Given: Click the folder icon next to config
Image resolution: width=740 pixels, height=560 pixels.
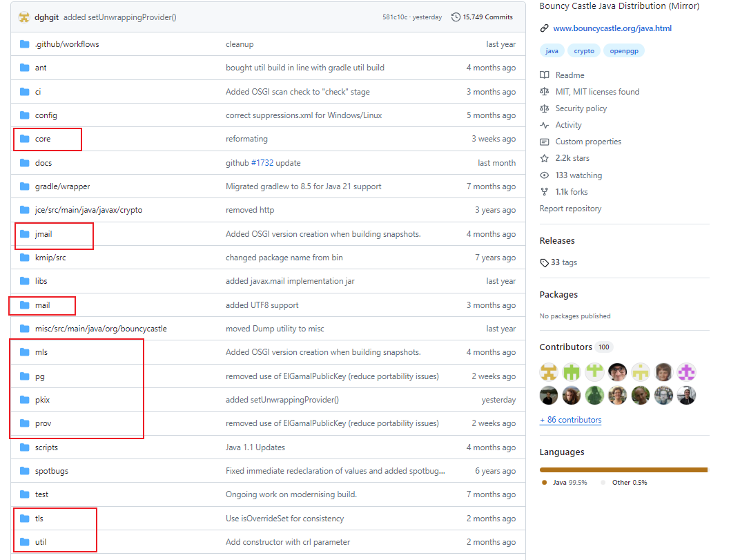Looking at the screenshot, I should coord(25,115).
